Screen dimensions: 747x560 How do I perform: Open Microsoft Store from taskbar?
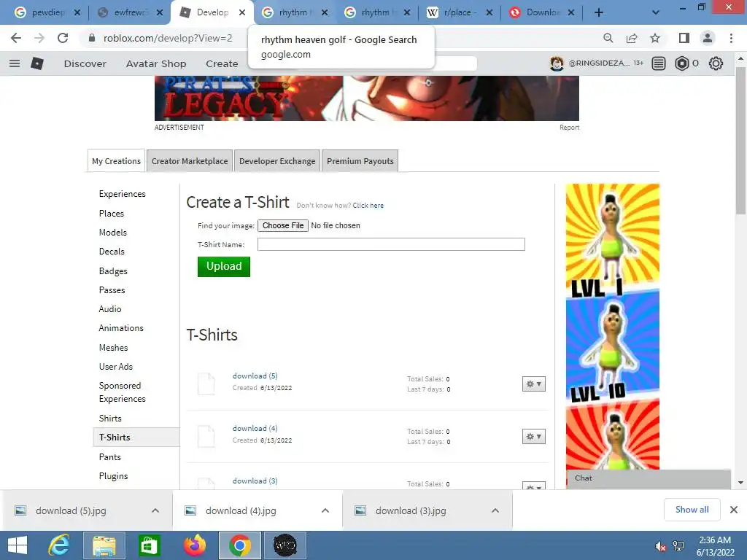click(x=149, y=545)
